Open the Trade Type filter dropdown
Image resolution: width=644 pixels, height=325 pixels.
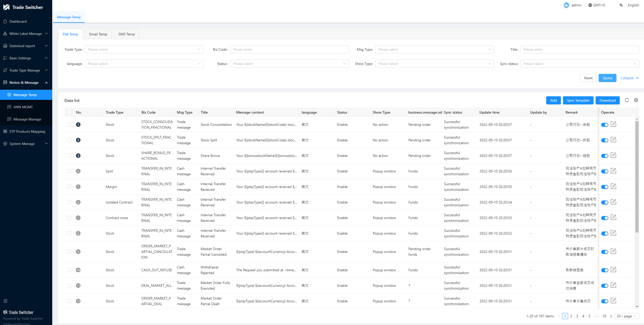144,49
